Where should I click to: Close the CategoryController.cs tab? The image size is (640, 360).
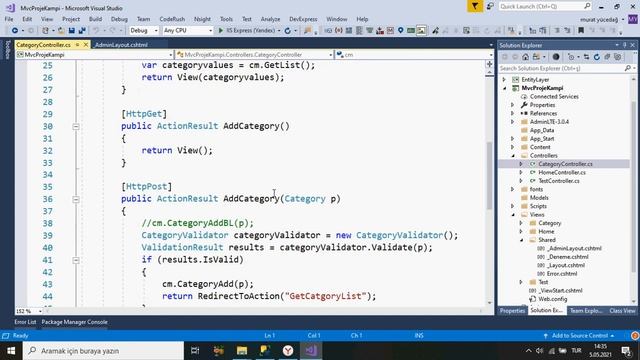(x=86, y=45)
